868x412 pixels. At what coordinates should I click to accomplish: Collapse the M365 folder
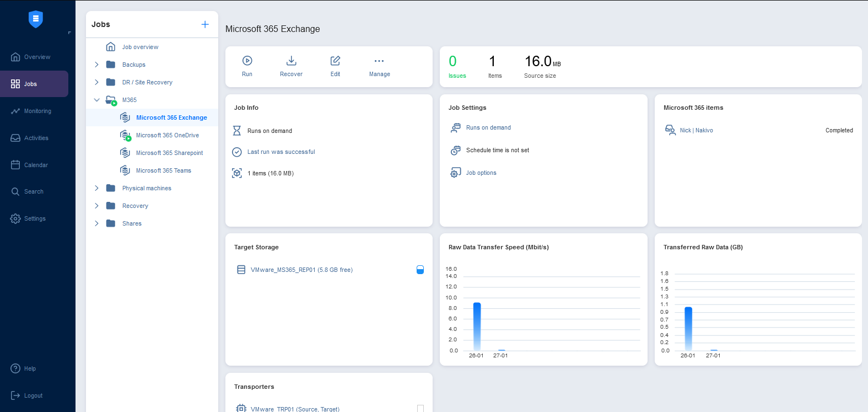coord(97,100)
